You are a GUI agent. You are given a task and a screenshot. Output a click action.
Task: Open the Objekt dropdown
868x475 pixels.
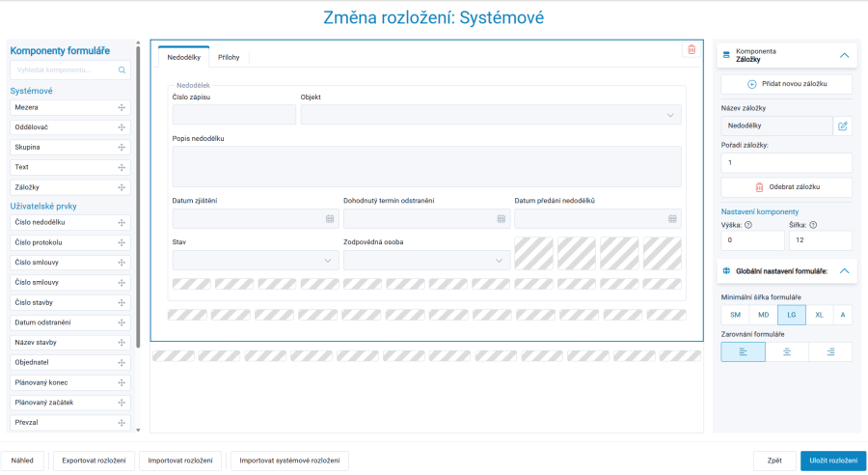coord(491,115)
